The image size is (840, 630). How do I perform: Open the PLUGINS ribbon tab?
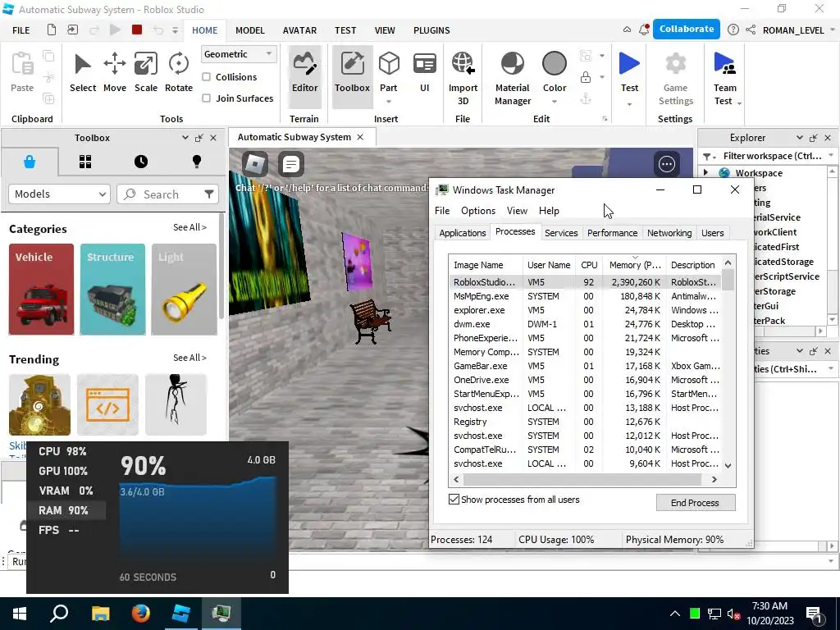pos(431,30)
